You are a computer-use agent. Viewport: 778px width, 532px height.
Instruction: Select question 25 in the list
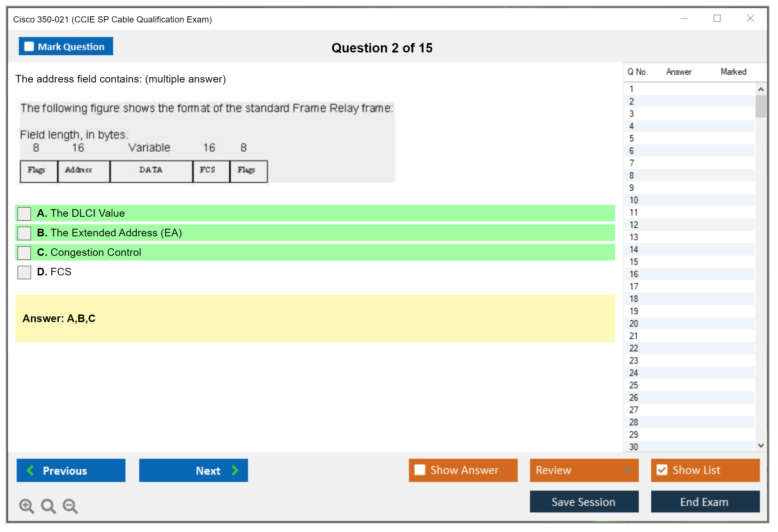(x=634, y=385)
